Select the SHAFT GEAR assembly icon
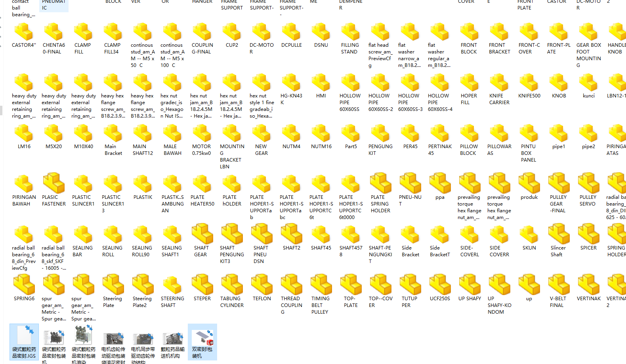 pyautogui.click(x=202, y=234)
